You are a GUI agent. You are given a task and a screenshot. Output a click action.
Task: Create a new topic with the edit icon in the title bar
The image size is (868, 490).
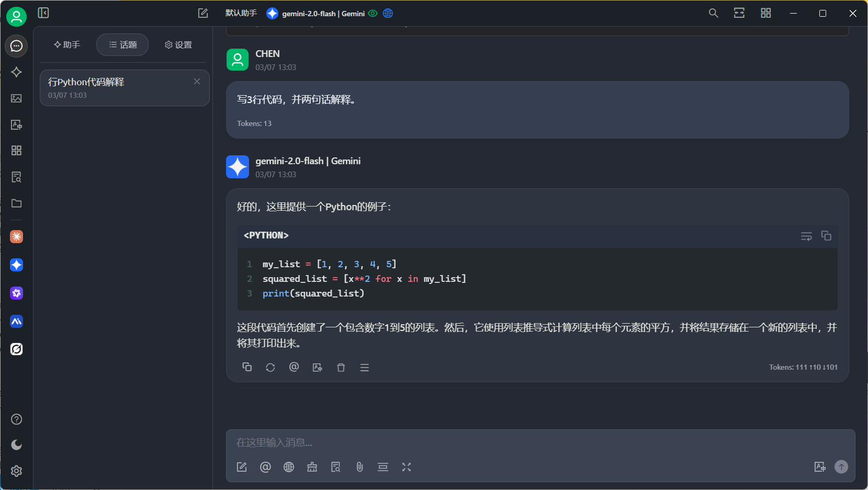(x=203, y=13)
